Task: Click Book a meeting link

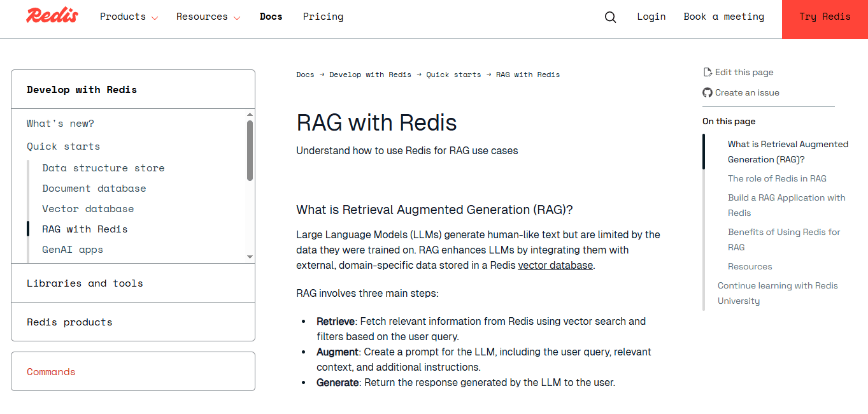Action: (x=723, y=17)
